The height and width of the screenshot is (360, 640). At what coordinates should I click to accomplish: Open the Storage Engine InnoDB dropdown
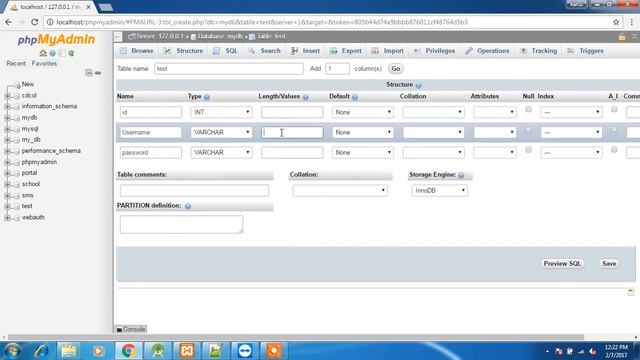point(440,191)
